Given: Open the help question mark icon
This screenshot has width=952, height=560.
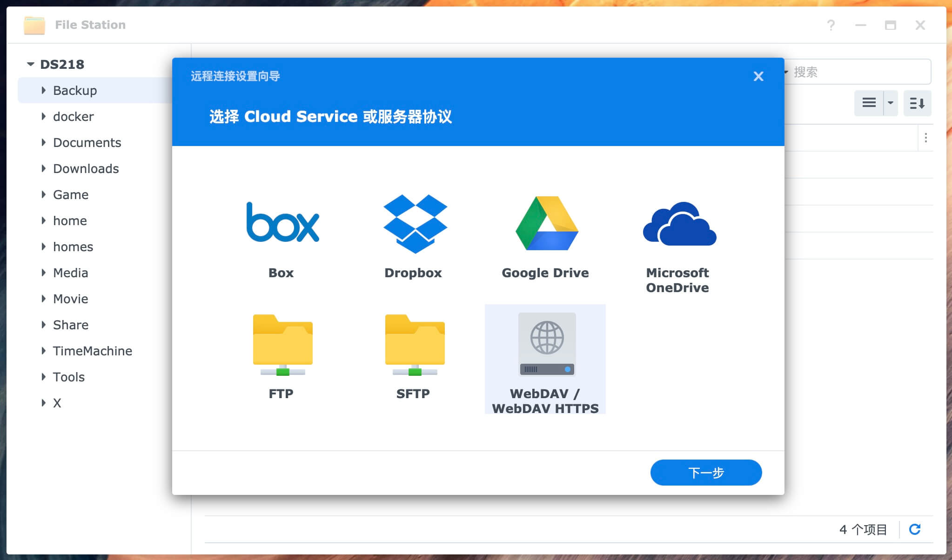Looking at the screenshot, I should coord(831,25).
